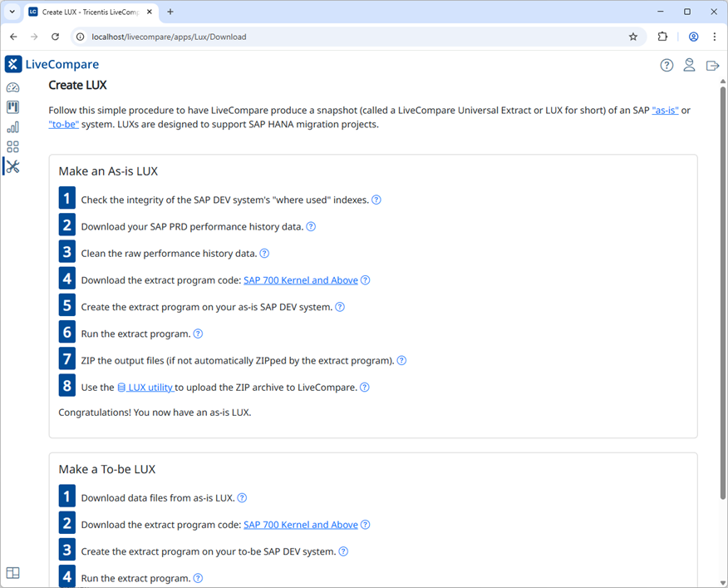Open the Chrome profile avatar icon

[x=693, y=37]
